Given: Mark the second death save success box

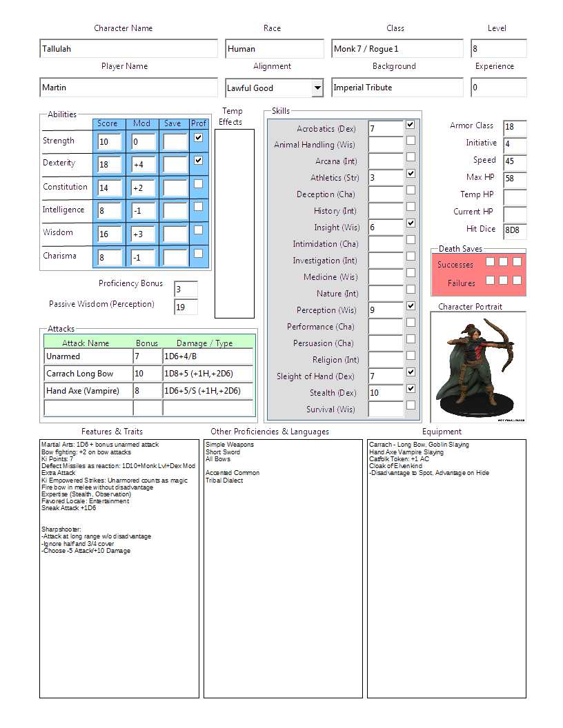Looking at the screenshot, I should pyautogui.click(x=503, y=261).
